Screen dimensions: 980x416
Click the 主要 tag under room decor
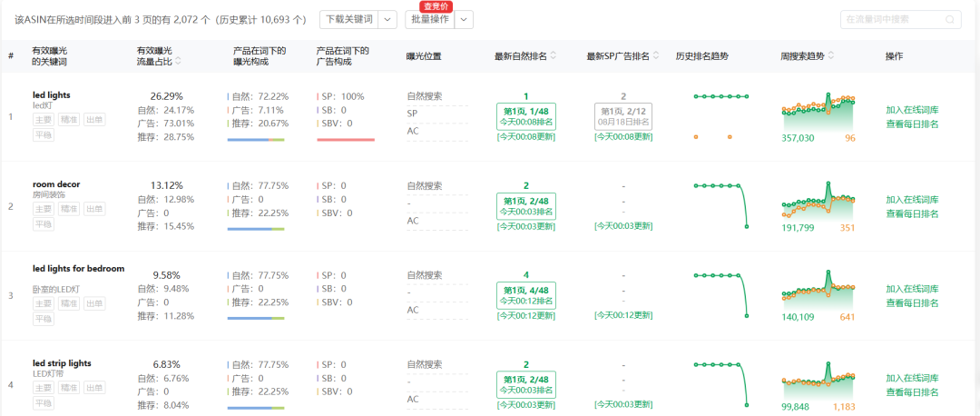click(x=44, y=208)
